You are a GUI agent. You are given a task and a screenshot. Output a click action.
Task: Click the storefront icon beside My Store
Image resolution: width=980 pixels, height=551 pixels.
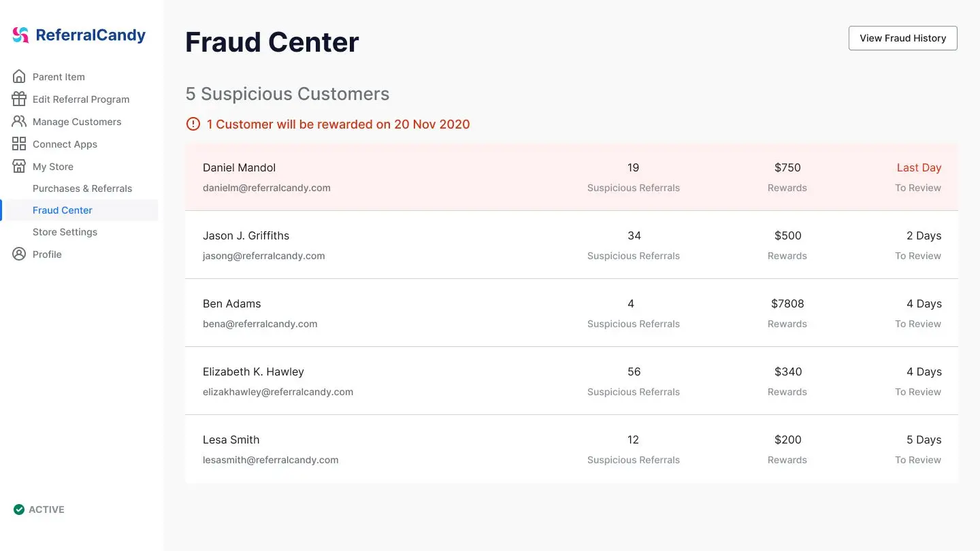[19, 166]
